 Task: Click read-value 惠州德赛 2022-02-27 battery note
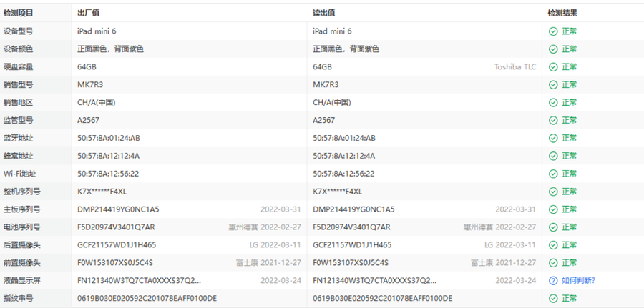[500, 227]
